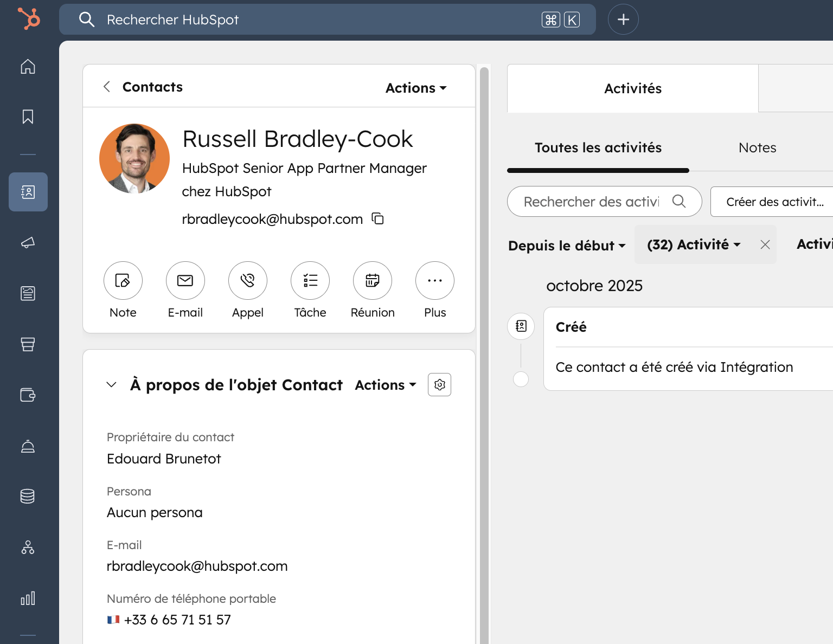The width and height of the screenshot is (833, 644).
Task: Create a Note for Russell Bradley-Cook
Action: pos(123,281)
